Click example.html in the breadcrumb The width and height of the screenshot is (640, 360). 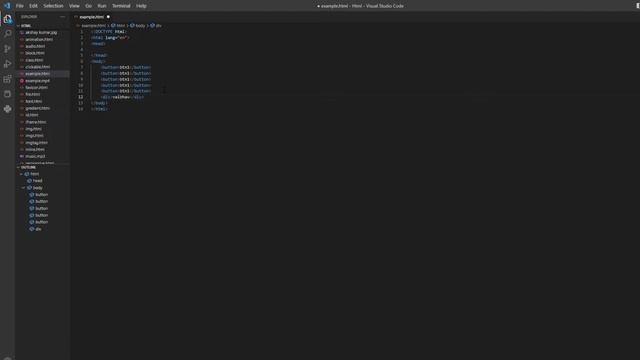[93, 26]
